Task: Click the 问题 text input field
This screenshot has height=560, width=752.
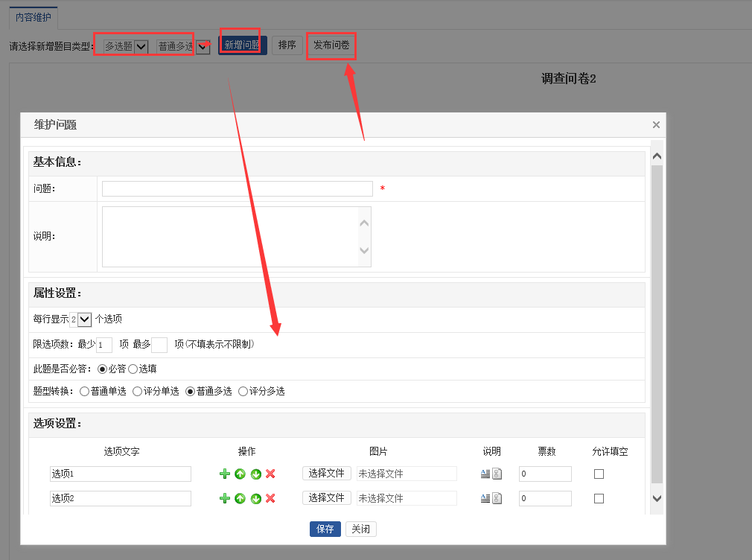Action: click(x=237, y=189)
